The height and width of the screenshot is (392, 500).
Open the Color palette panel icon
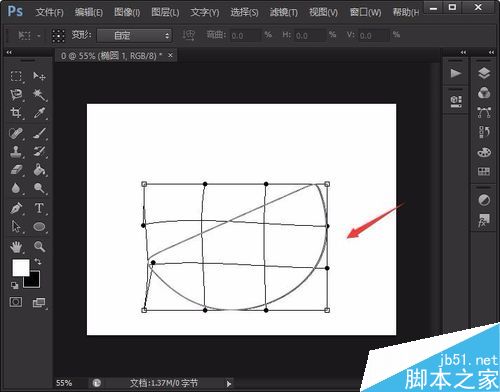(x=484, y=152)
